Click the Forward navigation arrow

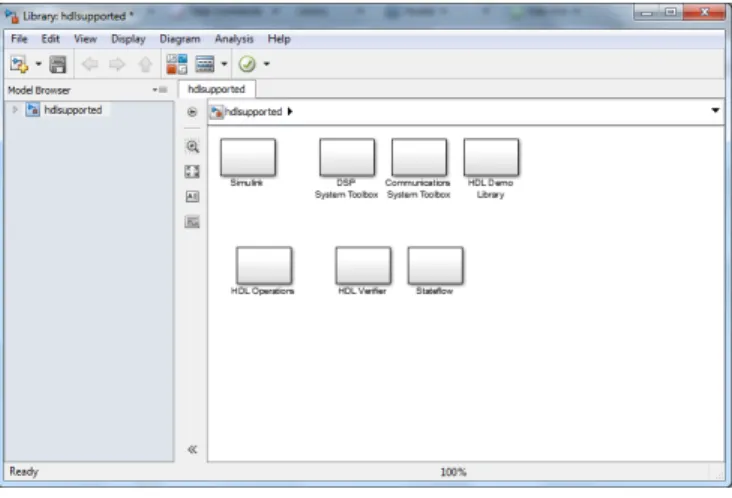[117, 64]
